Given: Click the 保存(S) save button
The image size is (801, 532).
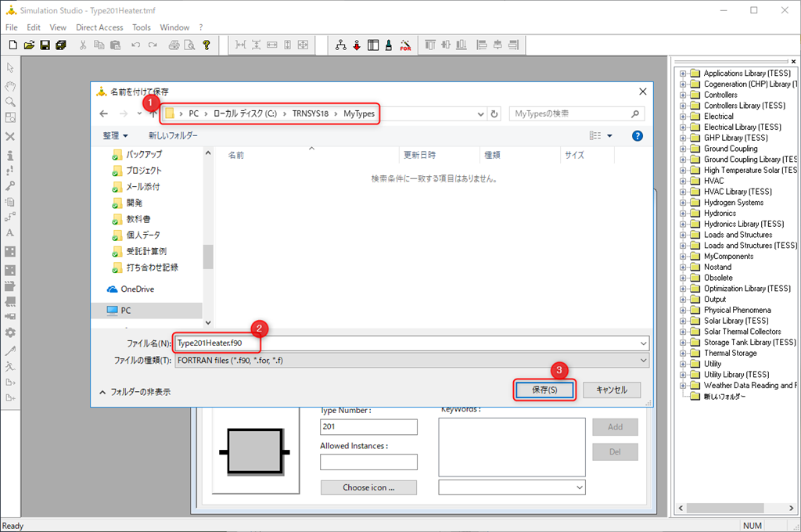Looking at the screenshot, I should click(x=544, y=390).
